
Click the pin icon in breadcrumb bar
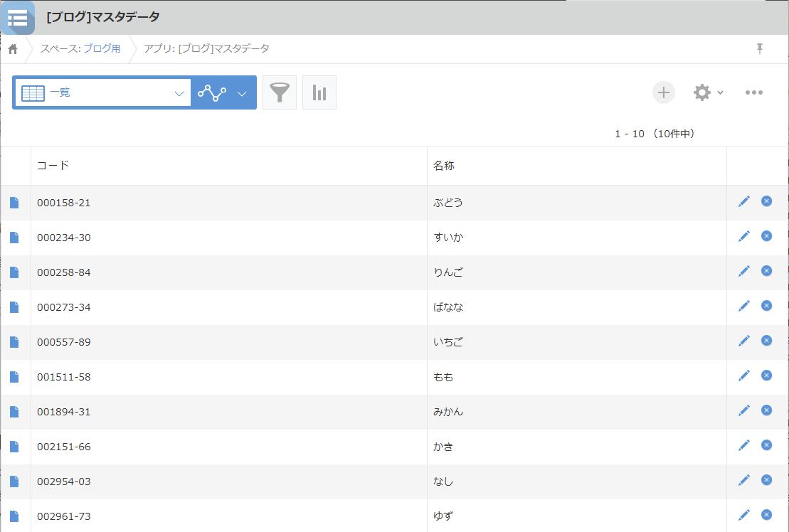(760, 48)
